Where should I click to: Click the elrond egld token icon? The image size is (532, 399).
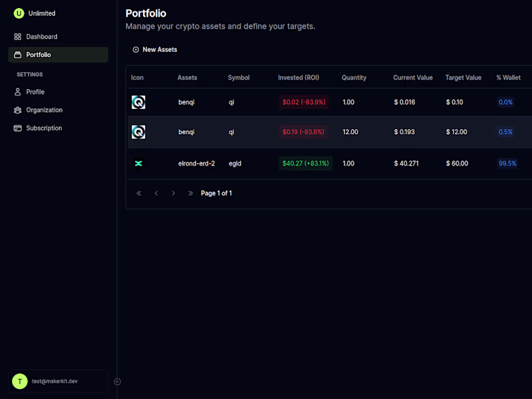[138, 164]
